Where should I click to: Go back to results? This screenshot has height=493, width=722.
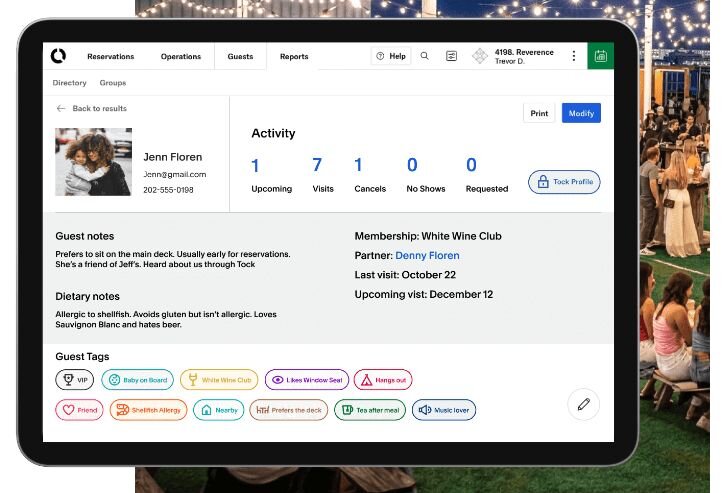(92, 108)
